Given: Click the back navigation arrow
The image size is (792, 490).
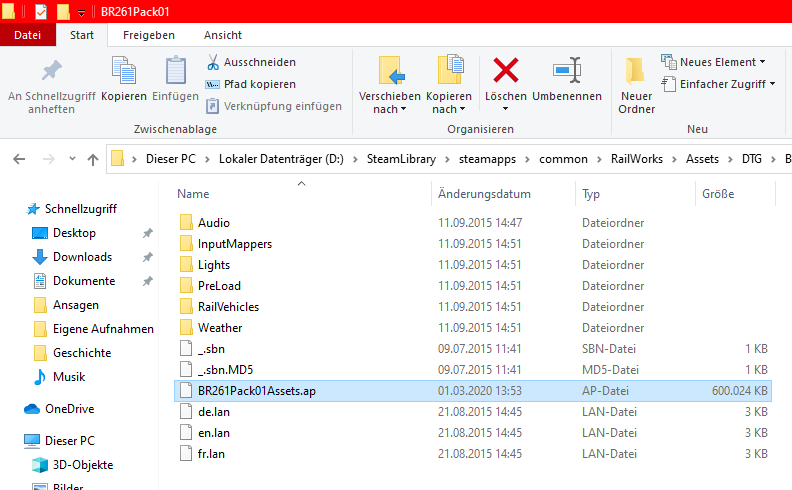Looking at the screenshot, I should click(x=19, y=159).
